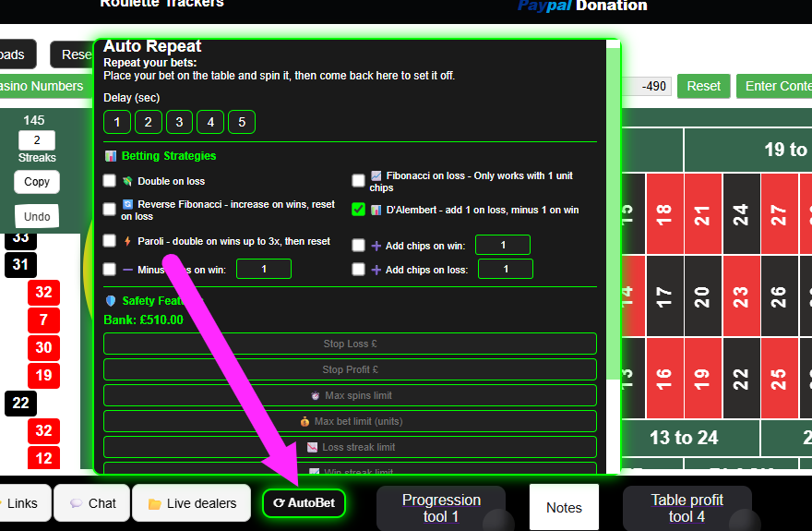
Task: Open the Chat panel
Action: (x=92, y=503)
